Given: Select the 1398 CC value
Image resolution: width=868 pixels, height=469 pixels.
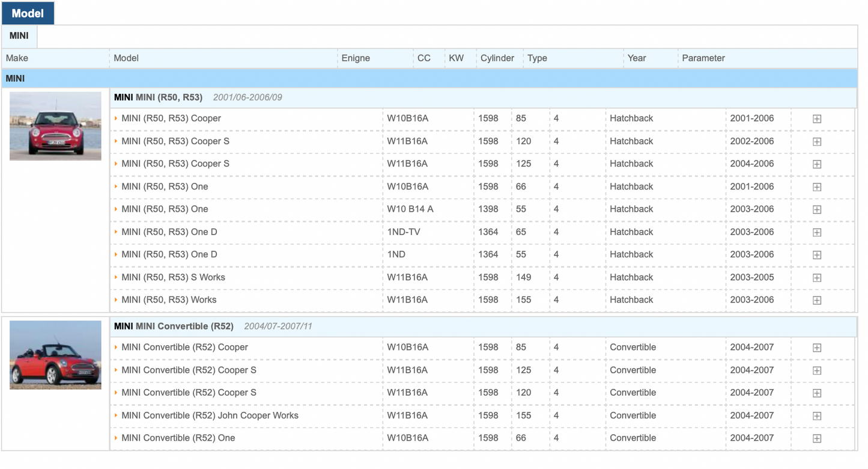Looking at the screenshot, I should coord(488,209).
